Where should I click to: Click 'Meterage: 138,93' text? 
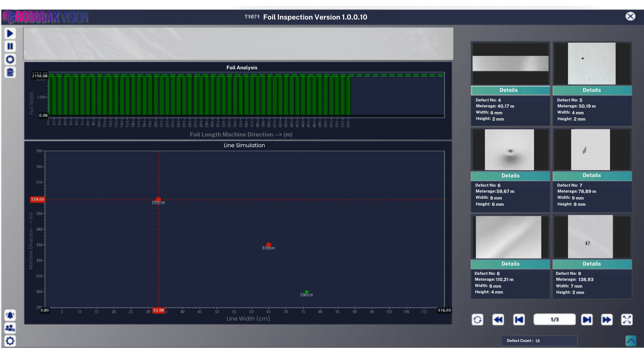[575, 280]
